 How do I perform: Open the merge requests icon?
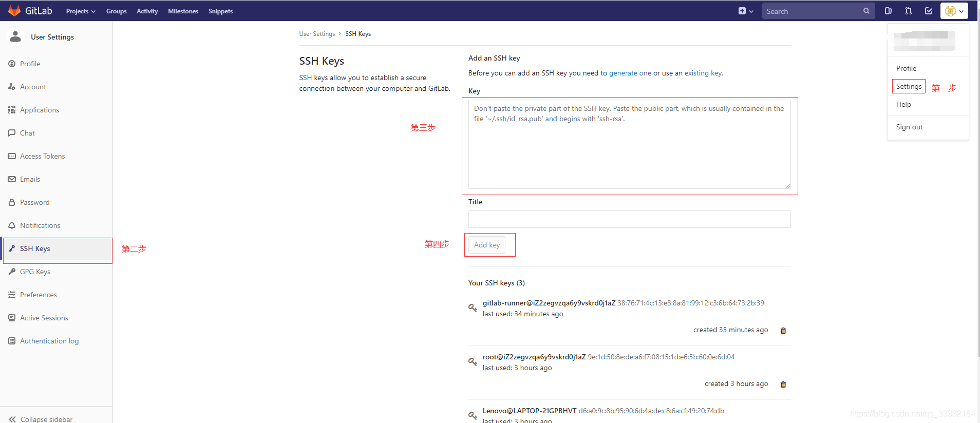909,11
